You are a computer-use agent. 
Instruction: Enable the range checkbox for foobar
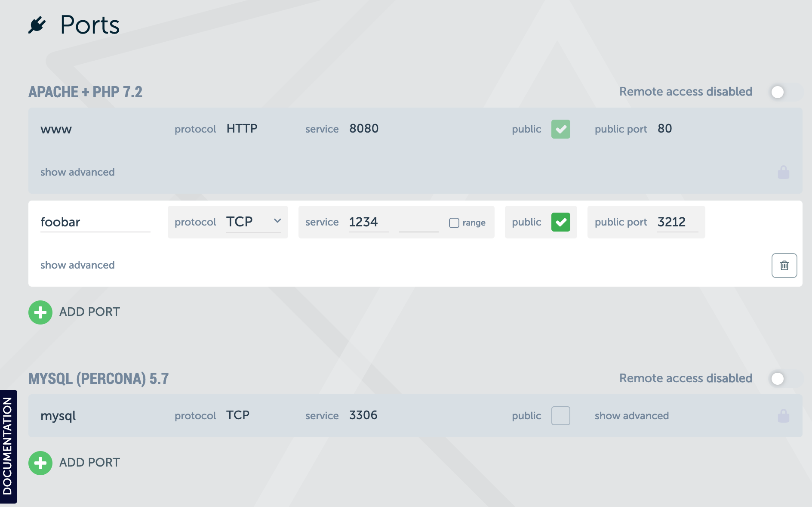click(454, 223)
